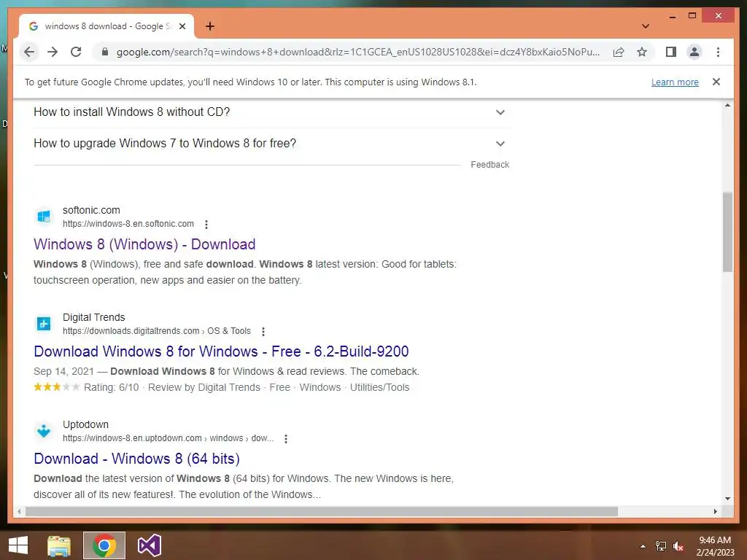The width and height of the screenshot is (747, 560).
Task: Expand How to upgrade Windows 7 to Windows 8
Action: click(x=271, y=144)
